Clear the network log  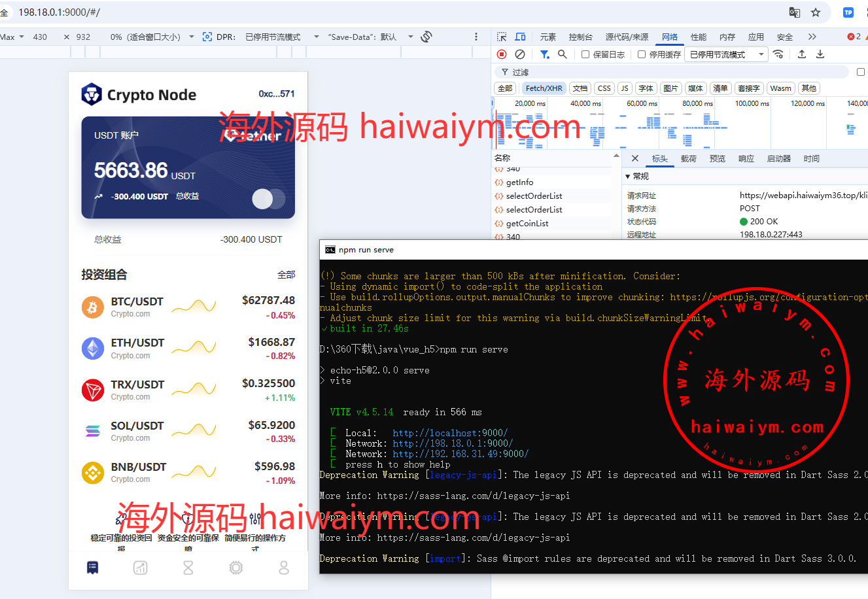520,54
